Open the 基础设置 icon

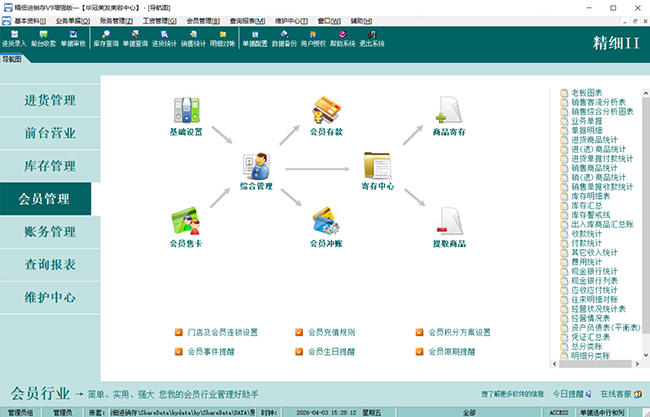coord(185,112)
